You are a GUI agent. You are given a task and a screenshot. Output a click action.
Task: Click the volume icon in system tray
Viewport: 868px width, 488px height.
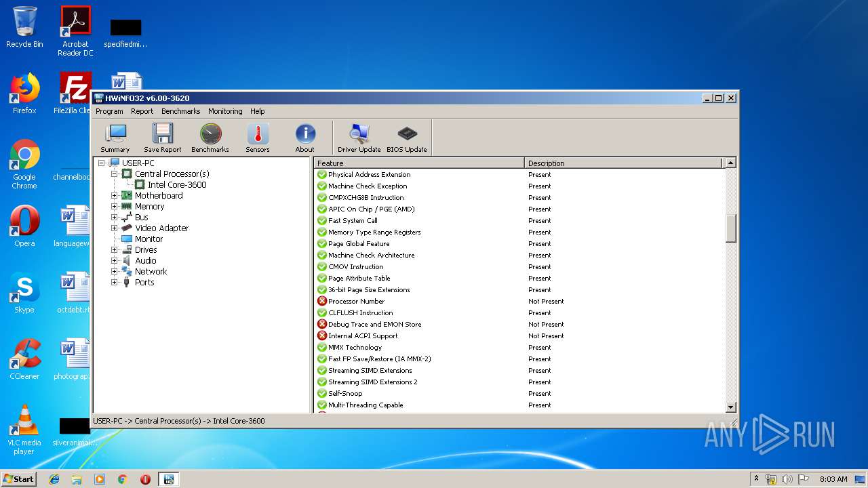click(787, 479)
